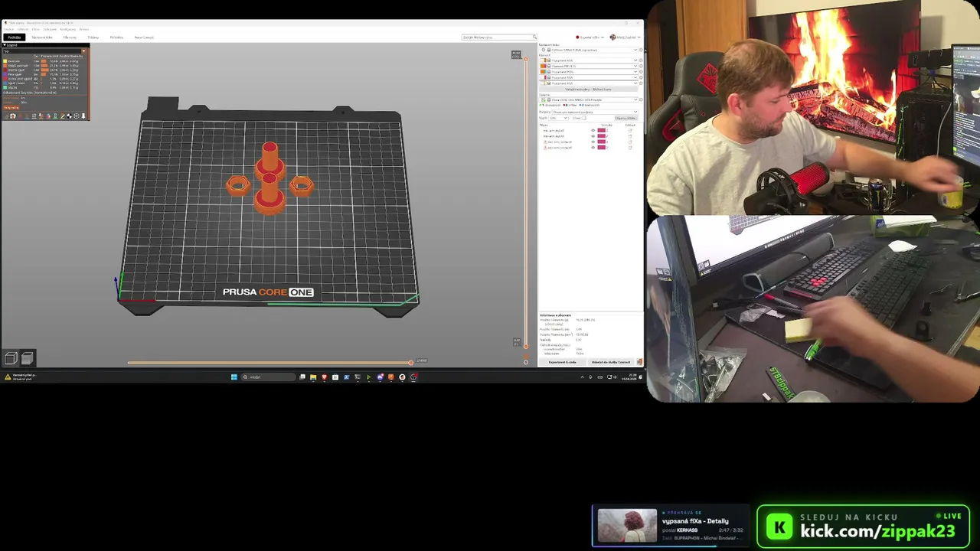Click Odeslat do služby Connect button
The width and height of the screenshot is (980, 551).
[611, 362]
